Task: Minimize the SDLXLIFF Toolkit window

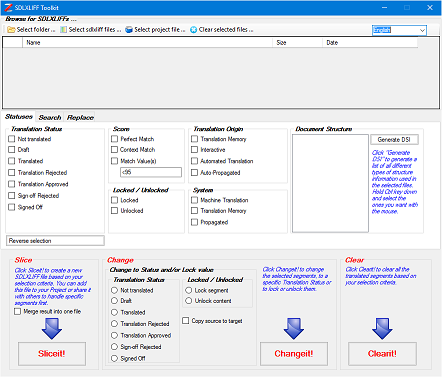Action: [384, 7]
